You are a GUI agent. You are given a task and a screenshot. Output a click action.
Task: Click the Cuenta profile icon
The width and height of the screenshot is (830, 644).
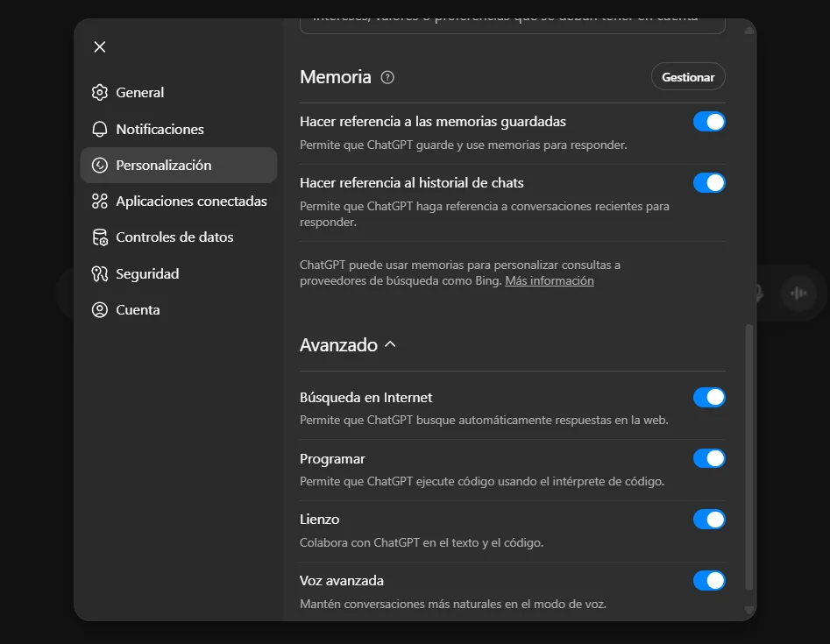click(100, 310)
